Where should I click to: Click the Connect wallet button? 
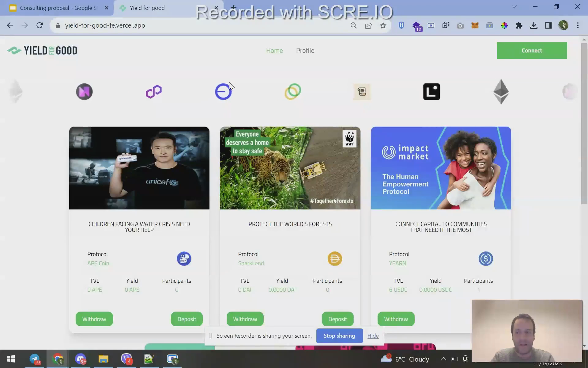point(532,51)
